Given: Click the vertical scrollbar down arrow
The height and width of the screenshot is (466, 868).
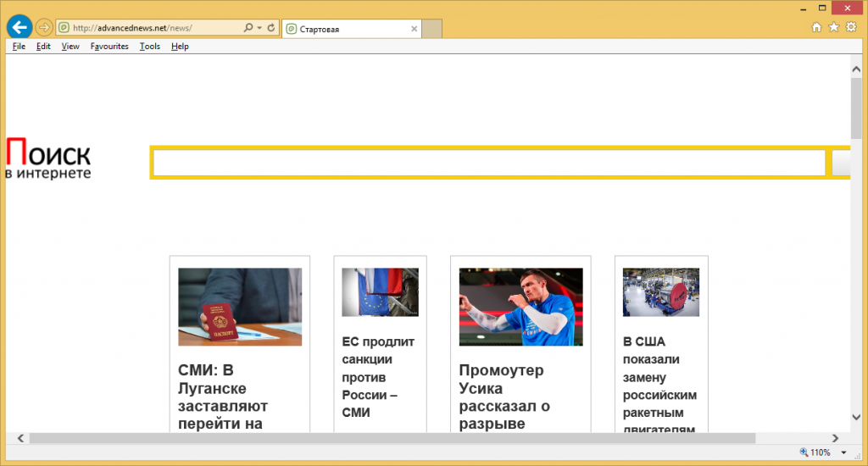Looking at the screenshot, I should pyautogui.click(x=856, y=416).
